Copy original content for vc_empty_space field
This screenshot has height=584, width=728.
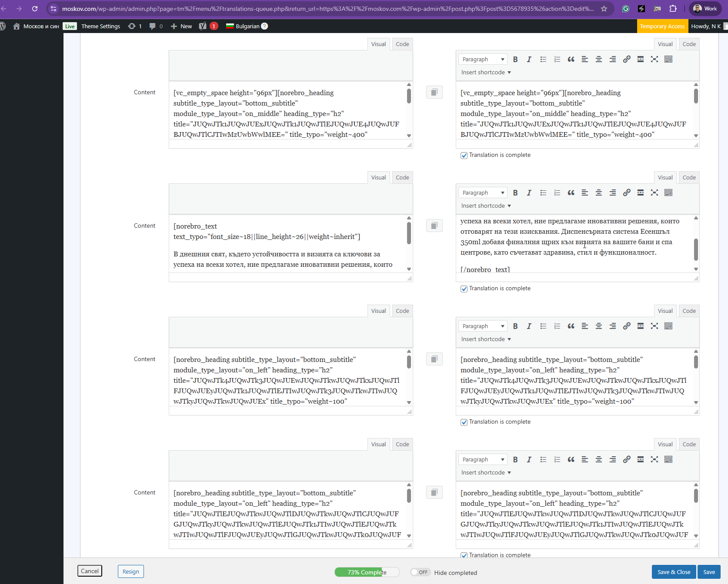(434, 92)
